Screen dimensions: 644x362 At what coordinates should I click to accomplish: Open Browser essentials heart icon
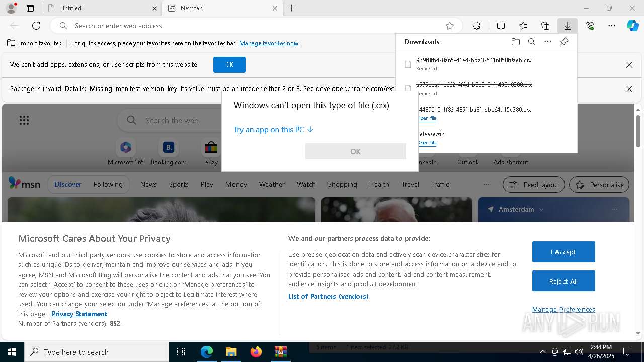coord(590,26)
